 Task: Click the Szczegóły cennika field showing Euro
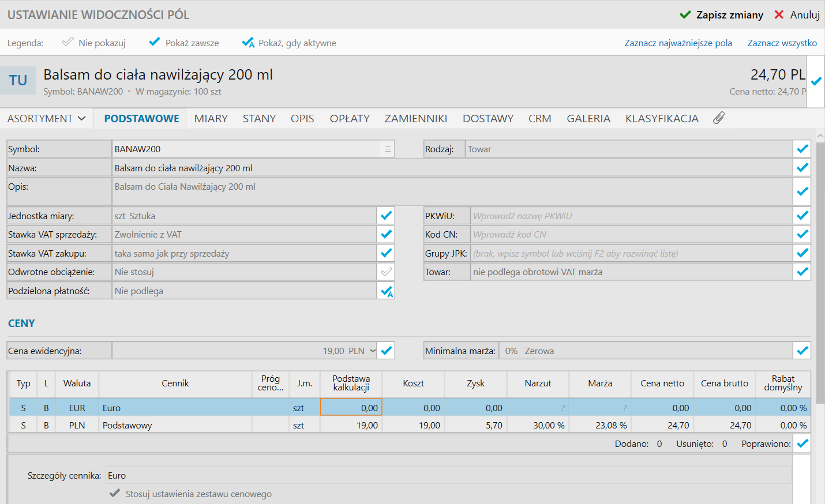pyautogui.click(x=448, y=475)
